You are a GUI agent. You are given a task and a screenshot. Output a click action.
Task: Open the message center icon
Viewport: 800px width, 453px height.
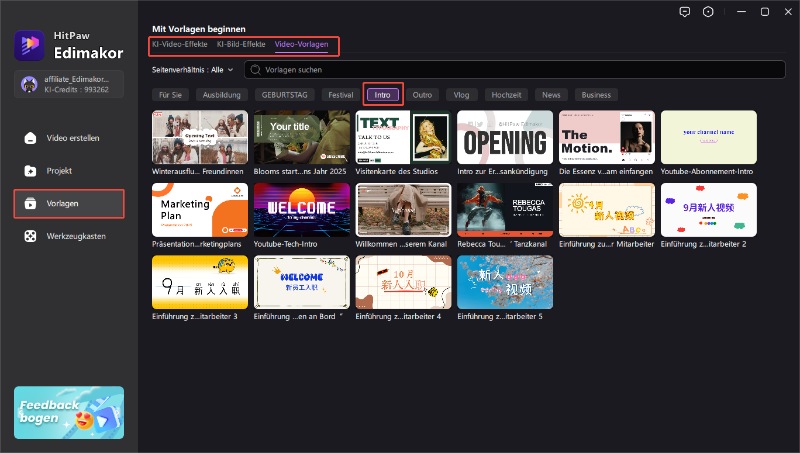click(684, 12)
